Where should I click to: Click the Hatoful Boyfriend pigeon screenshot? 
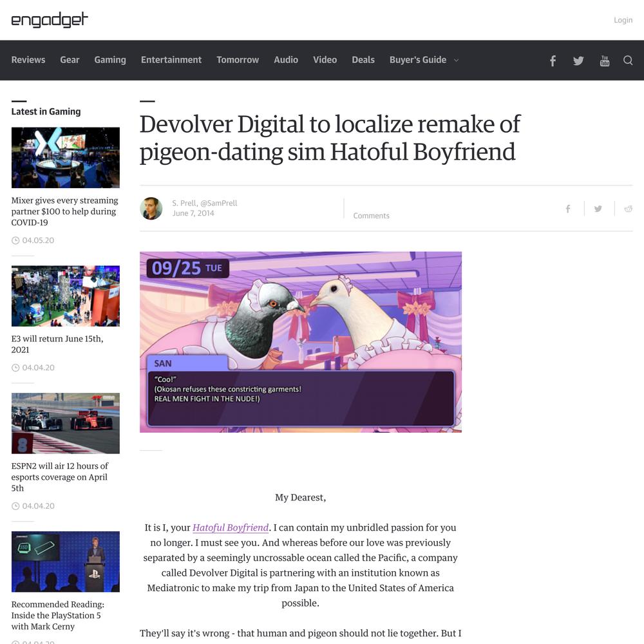coord(301,342)
